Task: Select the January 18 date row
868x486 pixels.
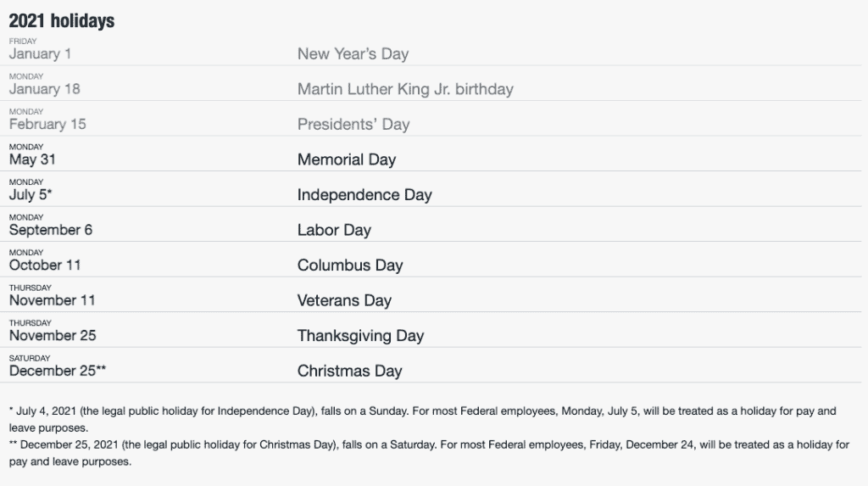Action: (44, 89)
